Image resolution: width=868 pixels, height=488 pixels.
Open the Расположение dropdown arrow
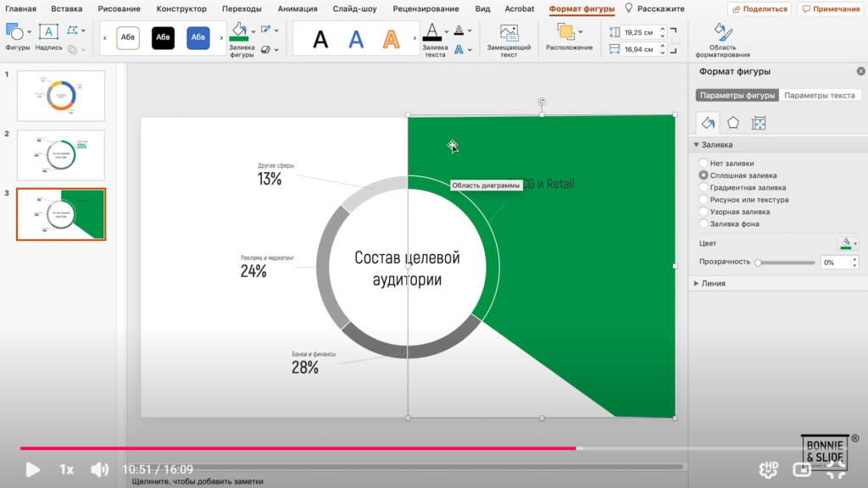(580, 31)
